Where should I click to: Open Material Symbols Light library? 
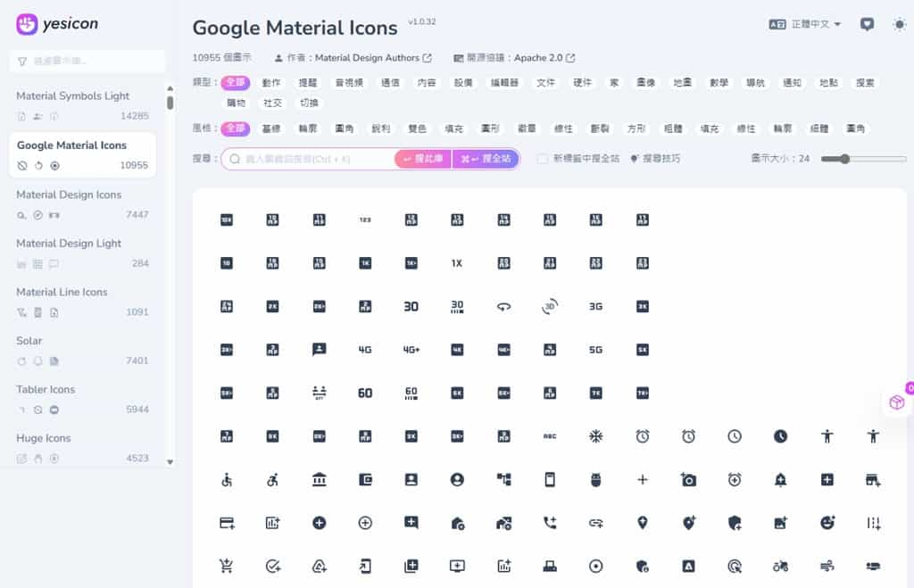pos(82,105)
